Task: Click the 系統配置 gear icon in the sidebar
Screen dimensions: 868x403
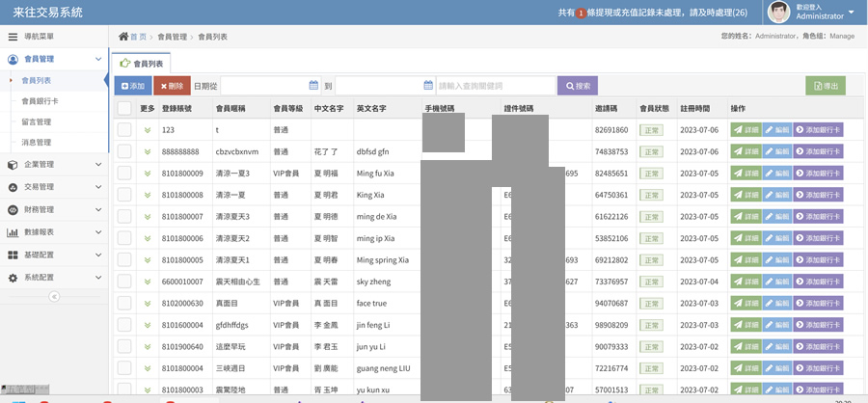Action: [13, 277]
